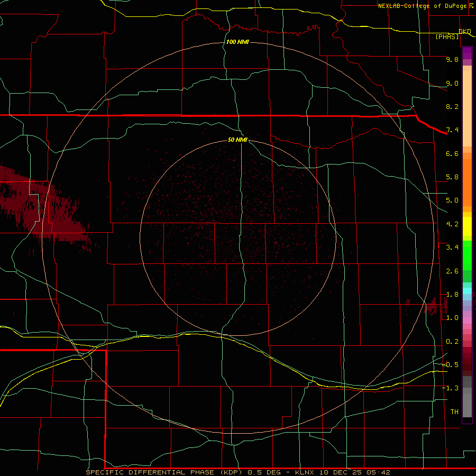The image size is (476, 476).
Task: Click the 0.5 DEG elevation text
Action: (264, 472)
